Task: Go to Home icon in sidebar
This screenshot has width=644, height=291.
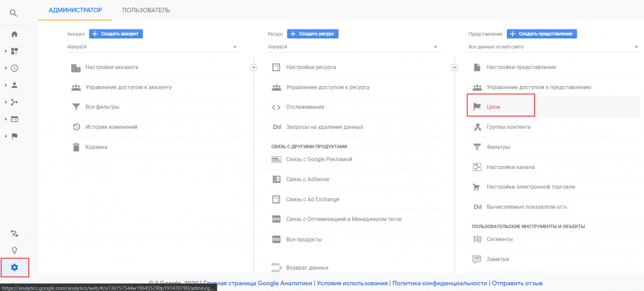Action: (14, 35)
